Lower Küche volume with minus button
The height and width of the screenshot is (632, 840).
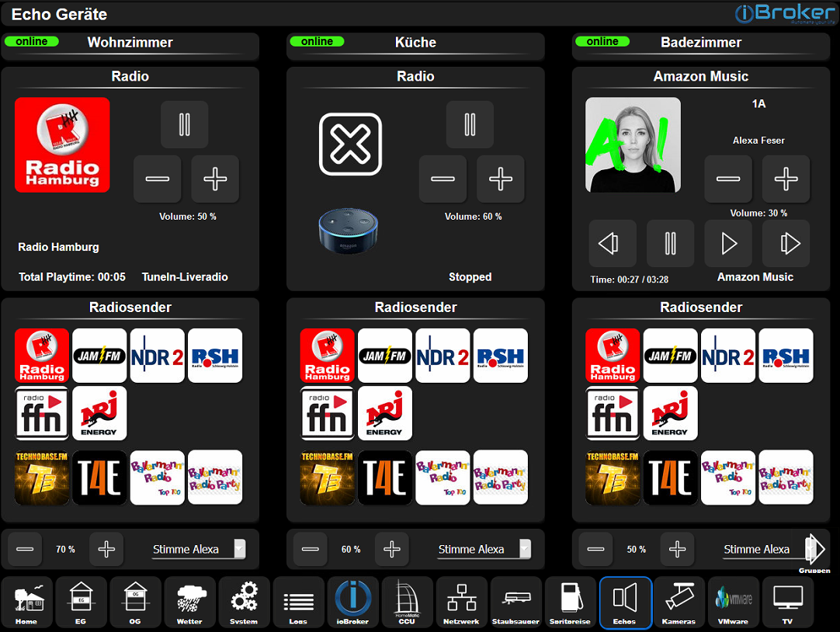click(x=443, y=179)
